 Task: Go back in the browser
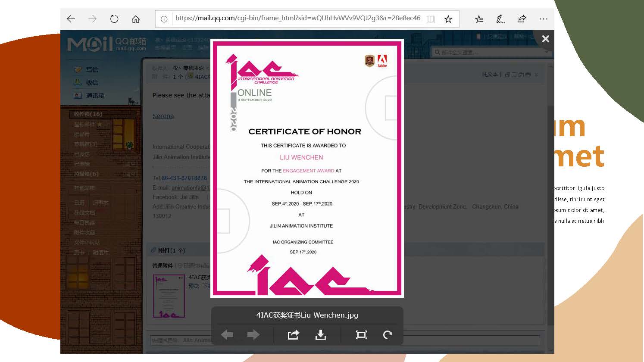(x=71, y=19)
